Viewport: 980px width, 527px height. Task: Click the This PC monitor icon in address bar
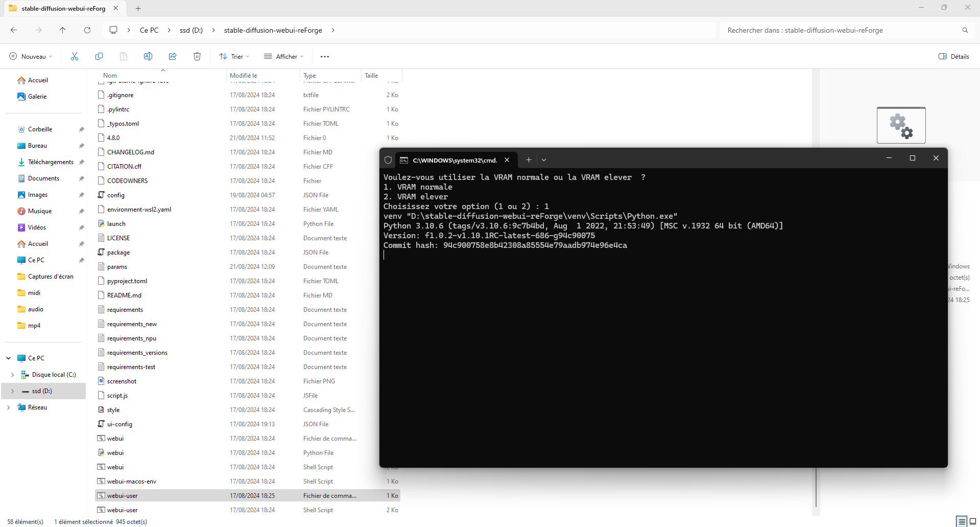(x=113, y=30)
